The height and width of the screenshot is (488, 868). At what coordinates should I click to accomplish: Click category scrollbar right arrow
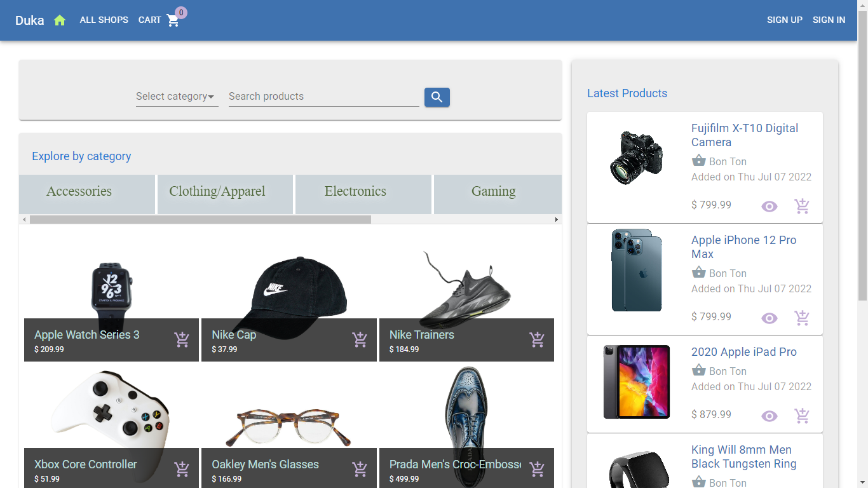click(x=557, y=219)
